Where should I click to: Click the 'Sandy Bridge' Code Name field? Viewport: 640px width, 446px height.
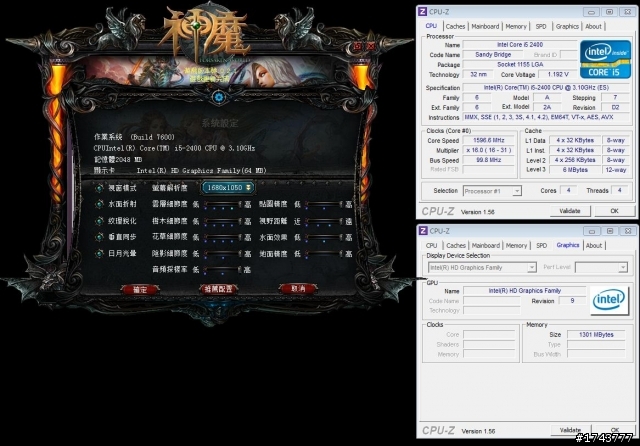[x=493, y=55]
